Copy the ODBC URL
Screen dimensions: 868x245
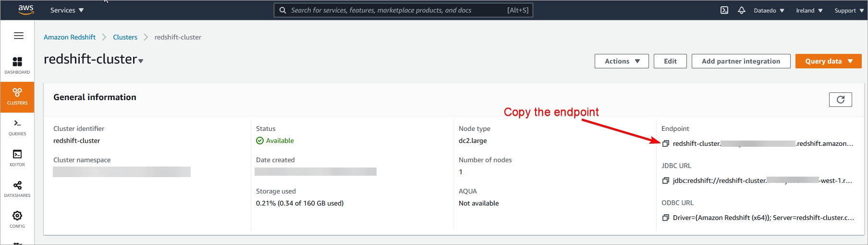666,218
